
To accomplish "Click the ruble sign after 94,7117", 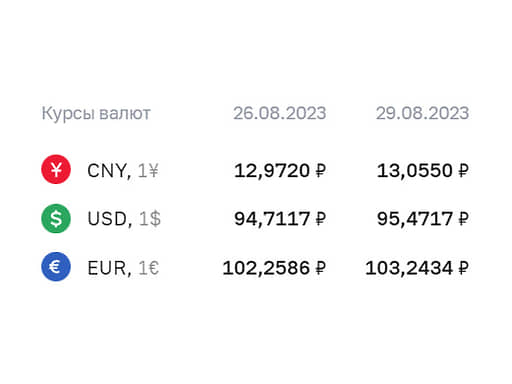I will point(320,219).
